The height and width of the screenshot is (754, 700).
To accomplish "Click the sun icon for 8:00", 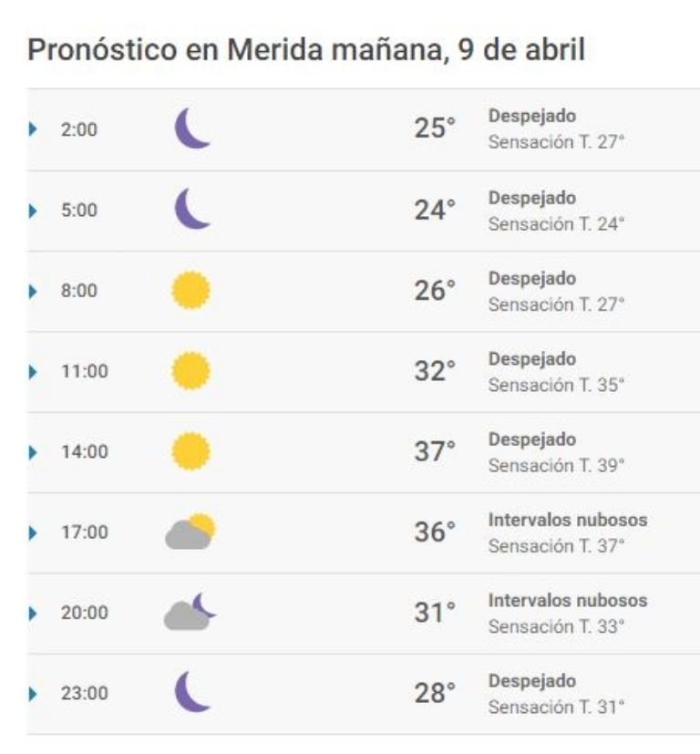I will pyautogui.click(x=190, y=290).
